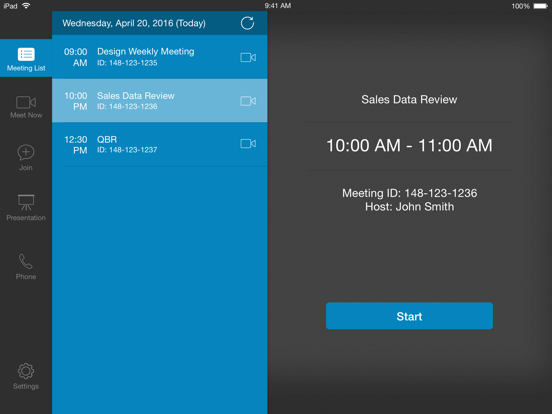552x414 pixels.
Task: Tap video icon for Sales Data Review
Action: 248,101
